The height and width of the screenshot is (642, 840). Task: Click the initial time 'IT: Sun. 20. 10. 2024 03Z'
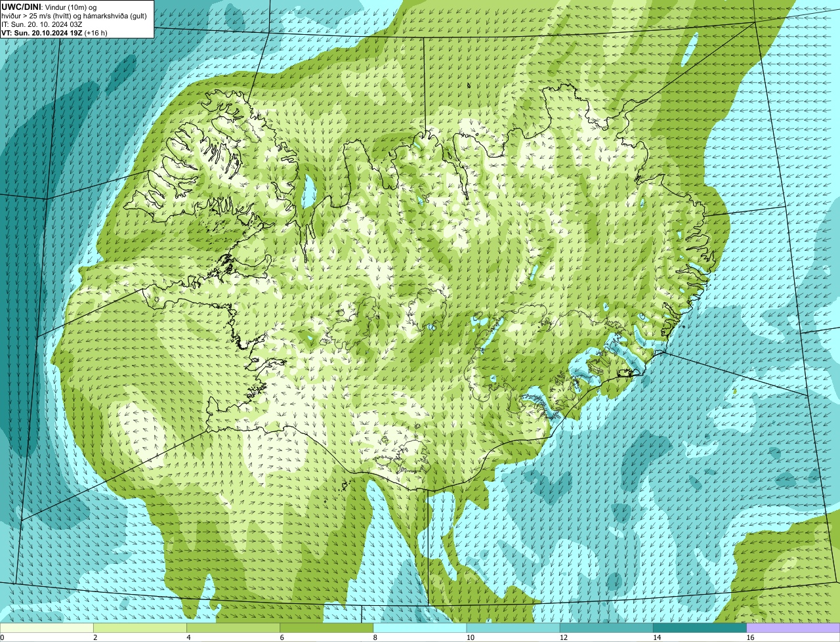pyautogui.click(x=42, y=24)
